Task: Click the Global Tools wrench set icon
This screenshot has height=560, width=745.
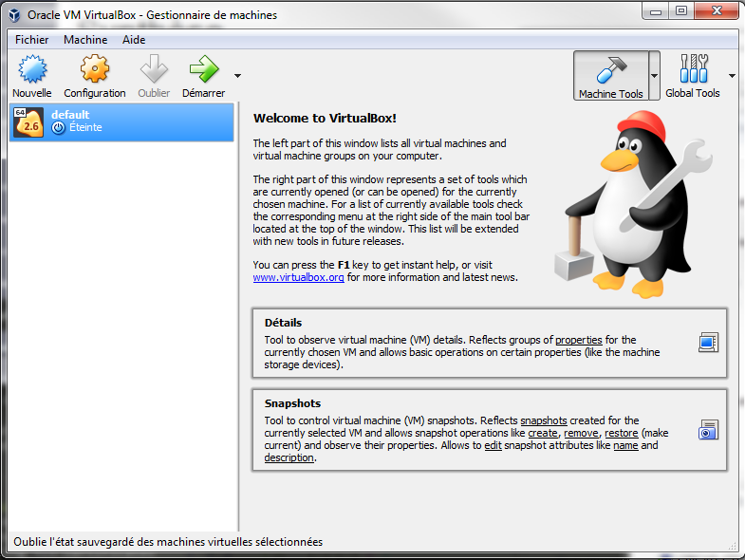Action: (693, 68)
